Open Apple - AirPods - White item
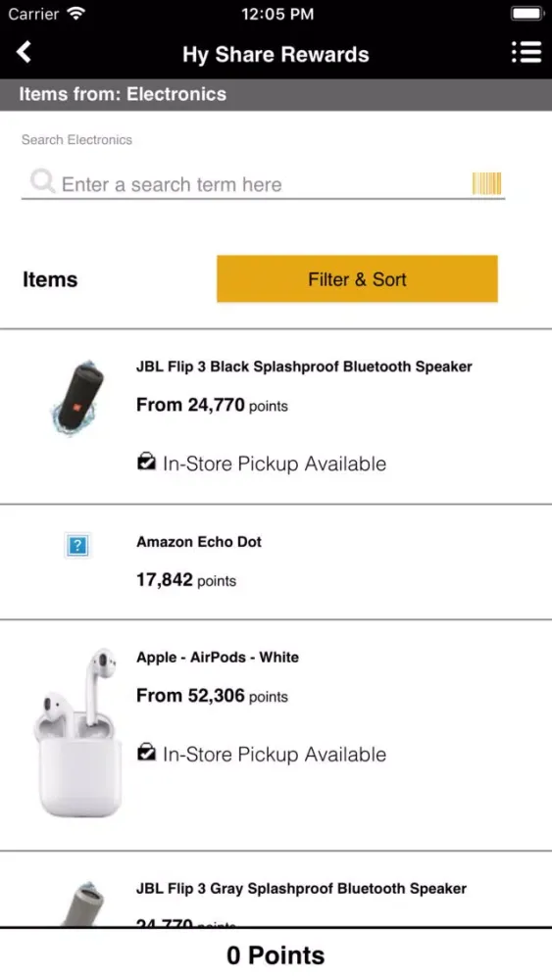 click(276, 735)
